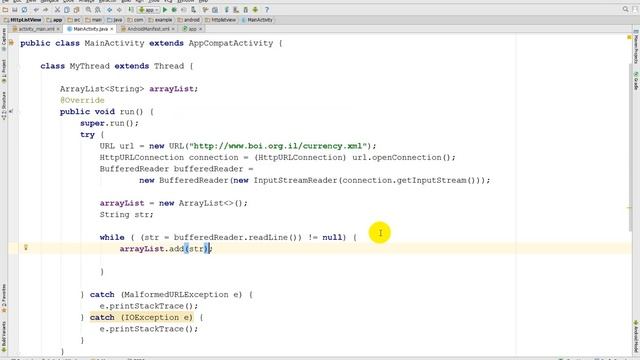This screenshot has height=360, width=640.
Task: Click the navigate Forward arrow icon
Action: (x=119, y=10)
